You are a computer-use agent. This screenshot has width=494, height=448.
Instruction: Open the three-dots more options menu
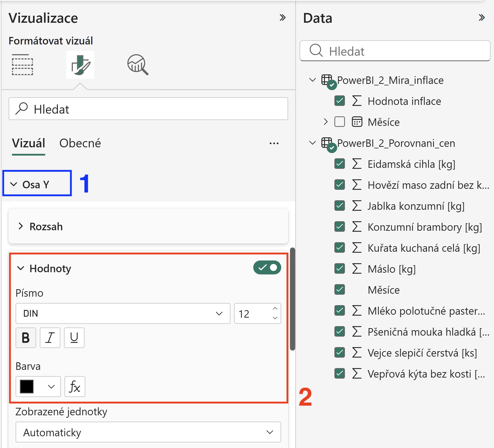pos(274,143)
